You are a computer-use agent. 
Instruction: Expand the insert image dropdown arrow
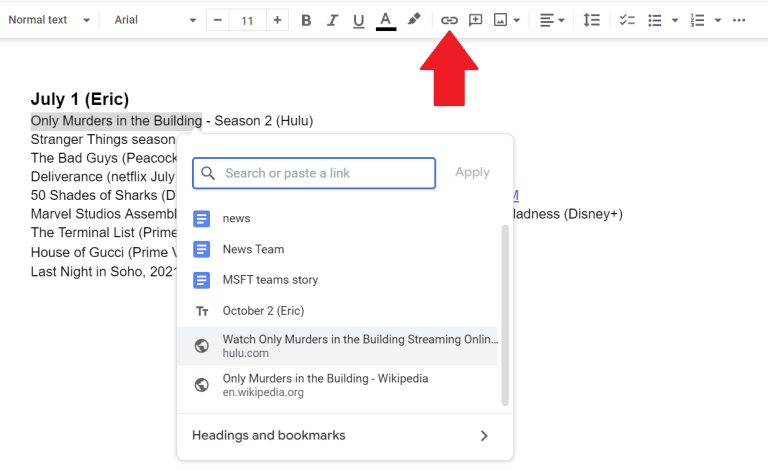(x=517, y=20)
